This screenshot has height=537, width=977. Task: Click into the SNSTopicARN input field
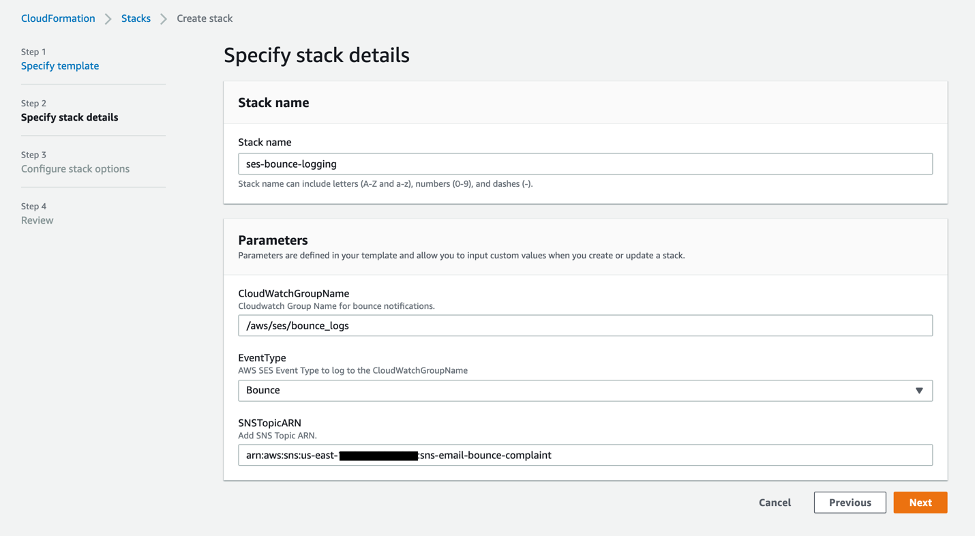coord(584,455)
